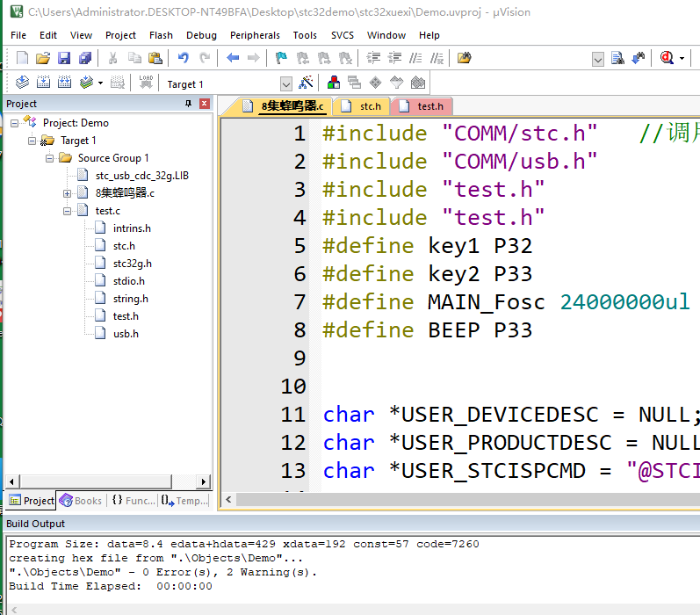The image size is (700, 615).
Task: Open the find text combo box dropdown
Action: tap(598, 59)
